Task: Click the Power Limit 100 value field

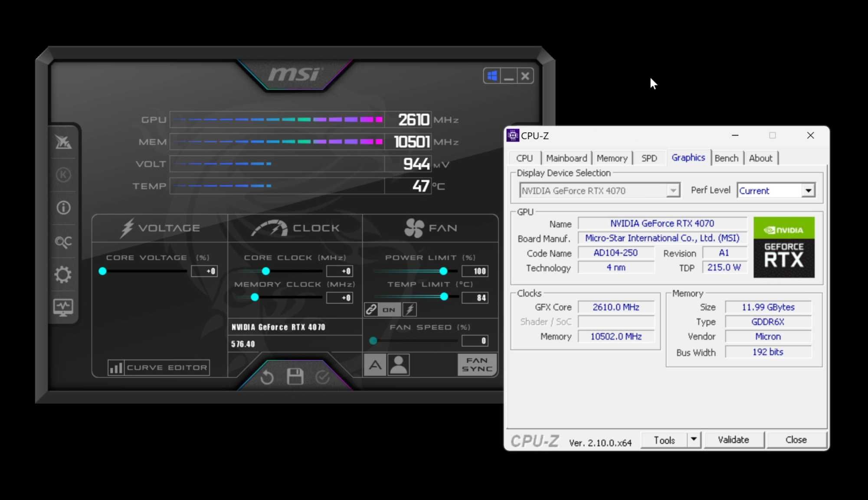Action: point(475,271)
